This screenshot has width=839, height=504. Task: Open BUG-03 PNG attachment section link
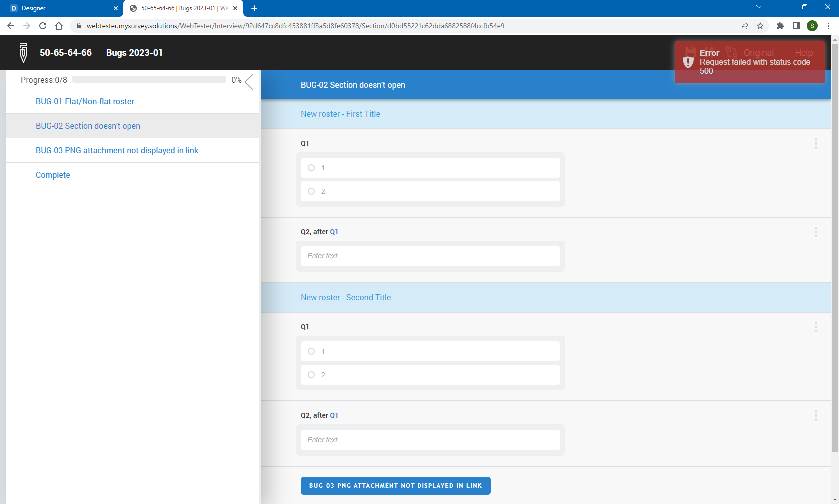click(x=117, y=150)
